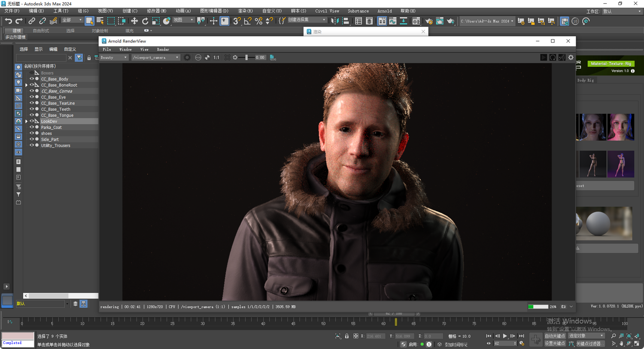Viewport: 644px width, 349px height.
Task: Open the viewport_camera dropdown
Action: point(155,58)
